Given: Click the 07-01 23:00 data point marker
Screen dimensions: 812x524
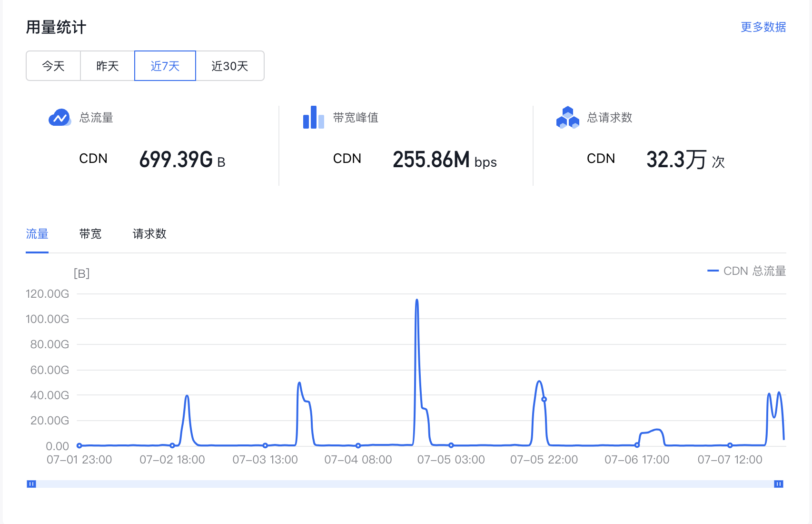Looking at the screenshot, I should (x=79, y=445).
